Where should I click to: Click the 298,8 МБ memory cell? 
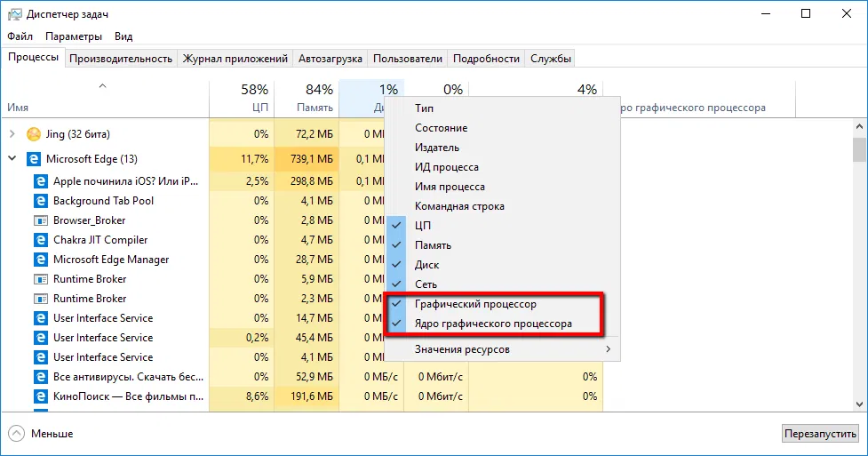(x=307, y=181)
